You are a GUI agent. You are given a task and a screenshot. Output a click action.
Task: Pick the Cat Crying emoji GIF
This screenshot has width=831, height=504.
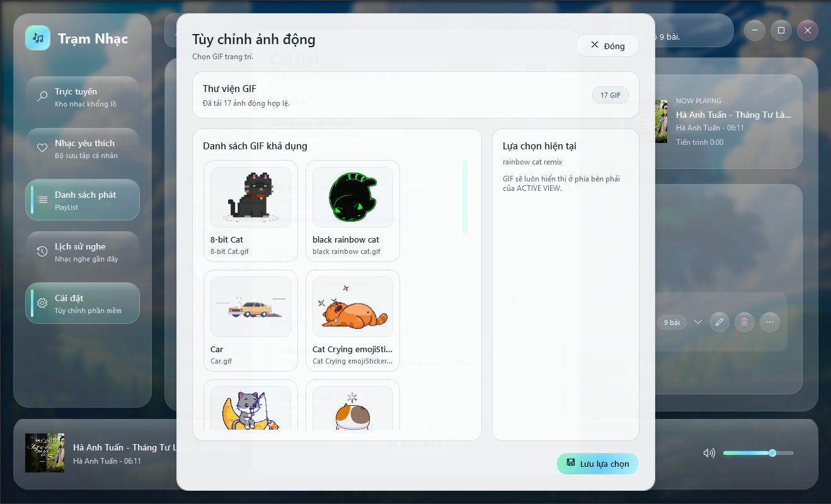(353, 320)
